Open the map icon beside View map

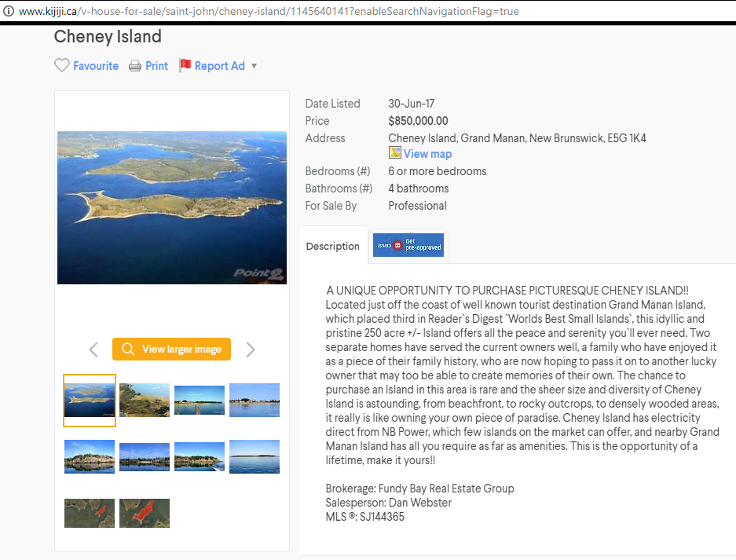click(x=394, y=153)
